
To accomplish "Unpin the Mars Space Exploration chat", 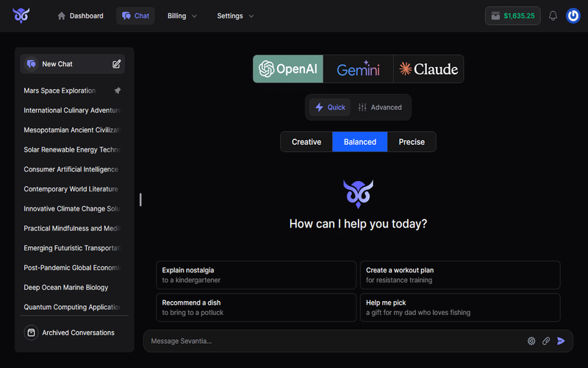I will 118,91.
